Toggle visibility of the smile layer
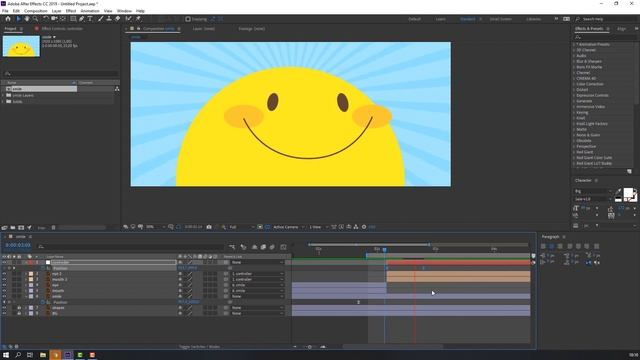The width and height of the screenshot is (640, 360). point(4,296)
